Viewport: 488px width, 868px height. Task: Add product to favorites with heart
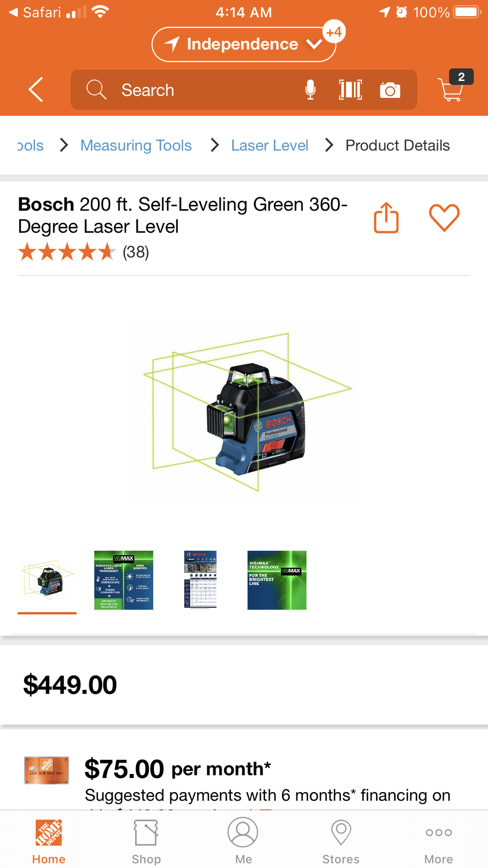[444, 217]
